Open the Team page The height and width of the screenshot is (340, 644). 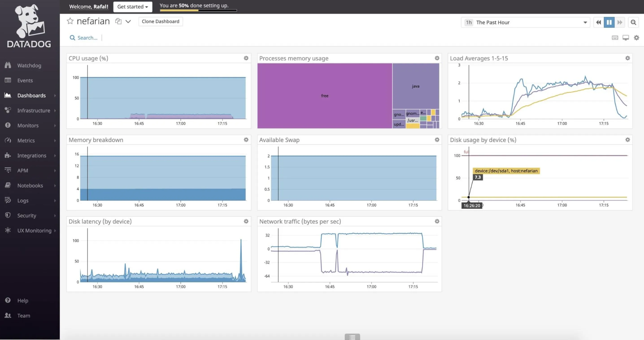pos(24,316)
